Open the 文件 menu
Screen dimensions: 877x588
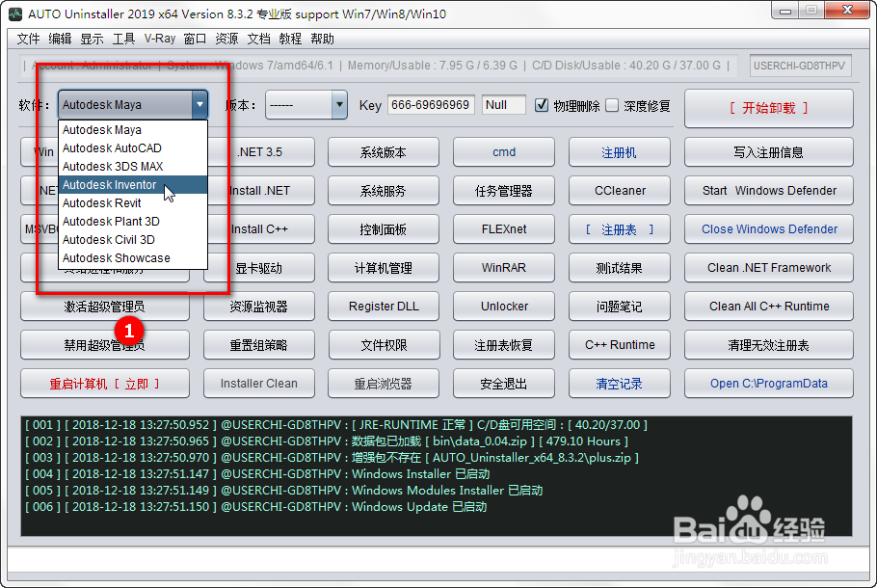[28, 39]
